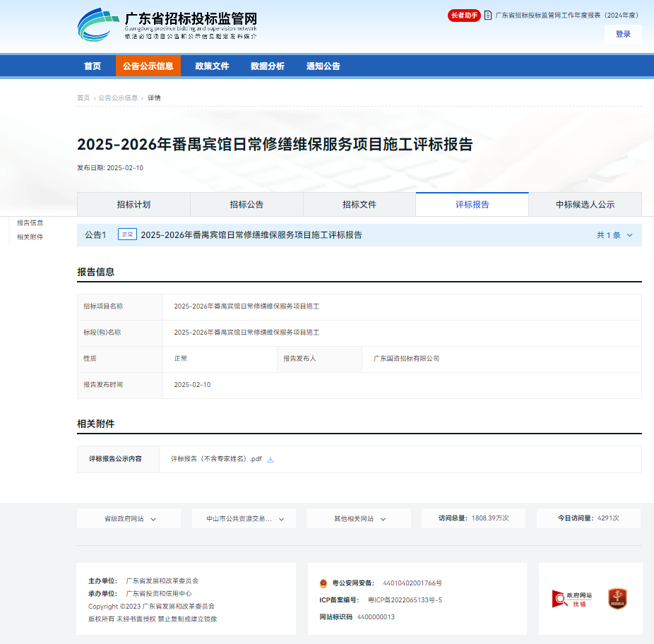This screenshot has width=654, height=644.
Task: Click the 登录 button
Action: tap(623, 34)
